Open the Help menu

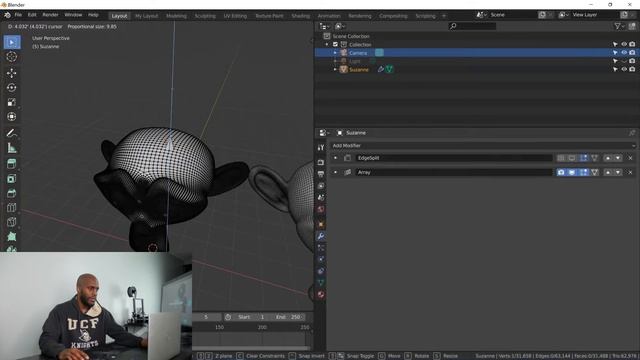coord(93,15)
